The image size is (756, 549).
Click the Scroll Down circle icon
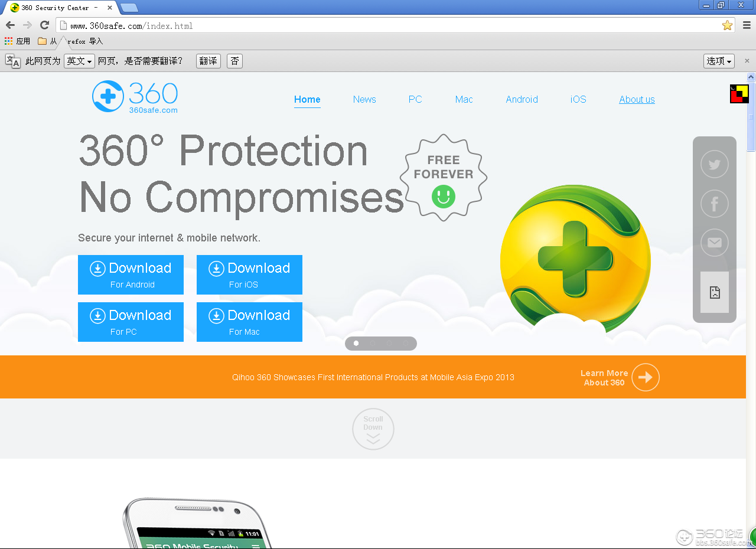tap(373, 429)
